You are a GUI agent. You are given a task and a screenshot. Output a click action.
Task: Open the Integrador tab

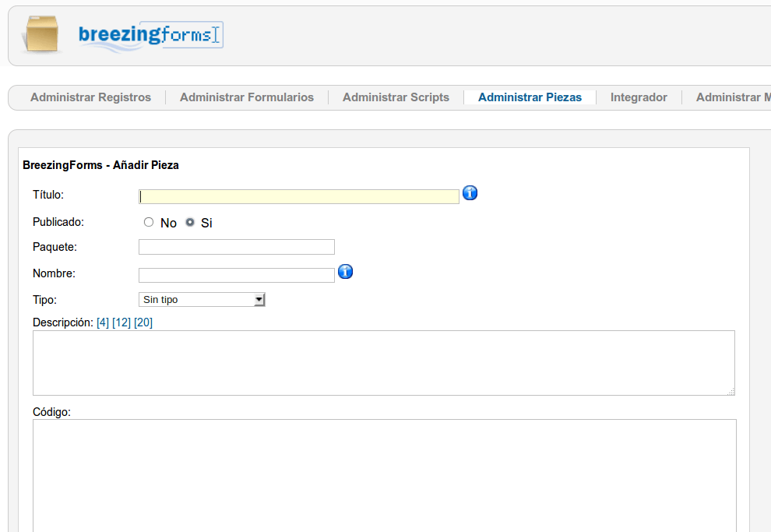click(639, 97)
